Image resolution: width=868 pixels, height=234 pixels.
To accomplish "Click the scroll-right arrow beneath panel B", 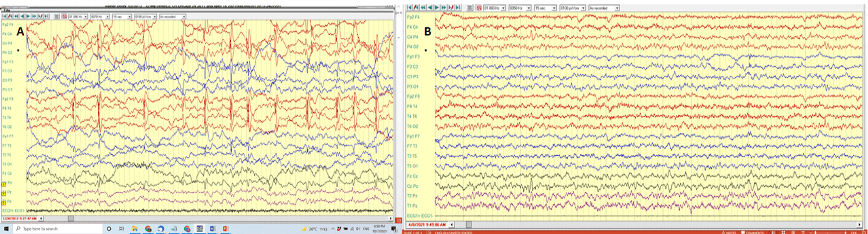I will click(x=859, y=224).
